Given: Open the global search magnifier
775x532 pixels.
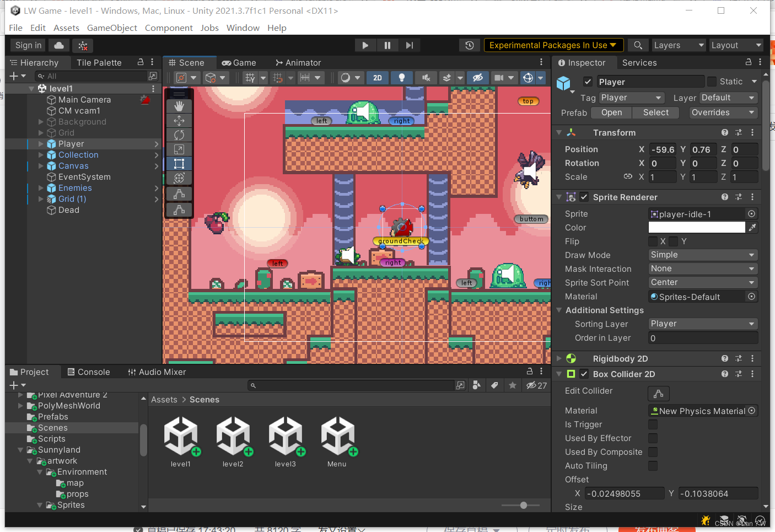Looking at the screenshot, I should (x=638, y=45).
